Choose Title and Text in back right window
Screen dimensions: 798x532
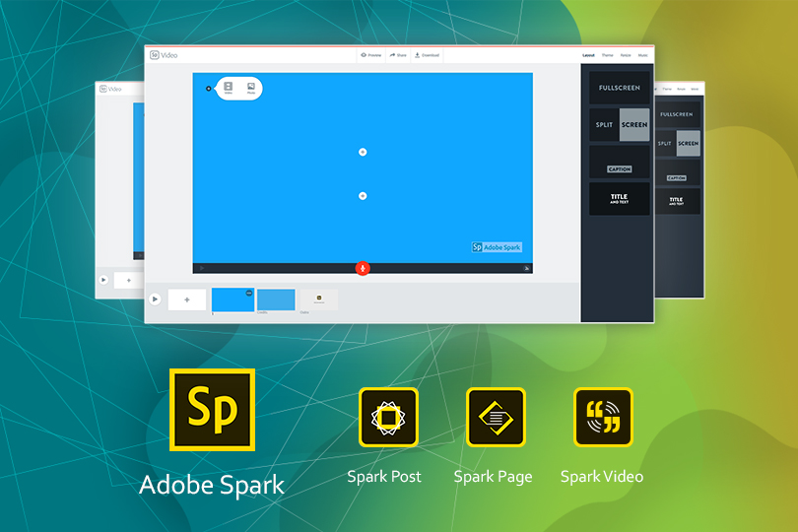pyautogui.click(x=677, y=201)
